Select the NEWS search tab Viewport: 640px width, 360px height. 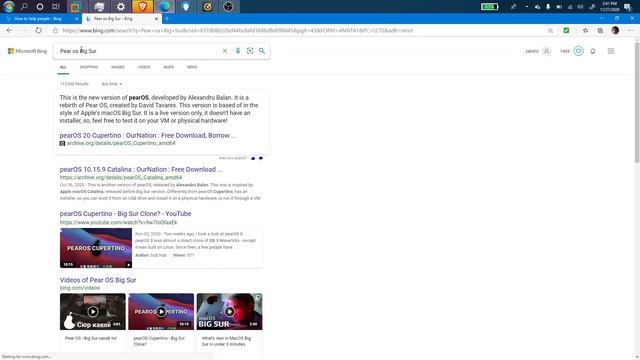point(192,67)
